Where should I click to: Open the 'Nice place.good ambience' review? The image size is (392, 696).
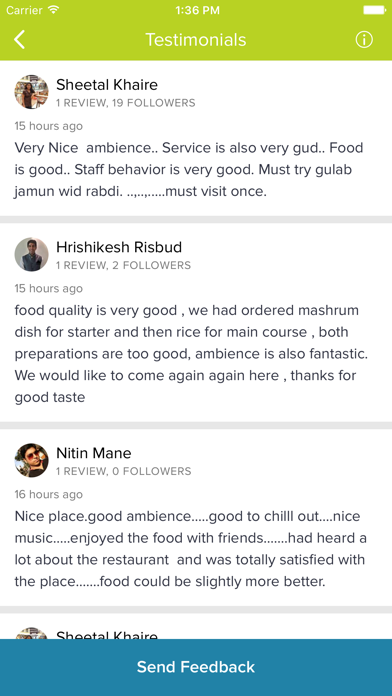pyautogui.click(x=191, y=549)
